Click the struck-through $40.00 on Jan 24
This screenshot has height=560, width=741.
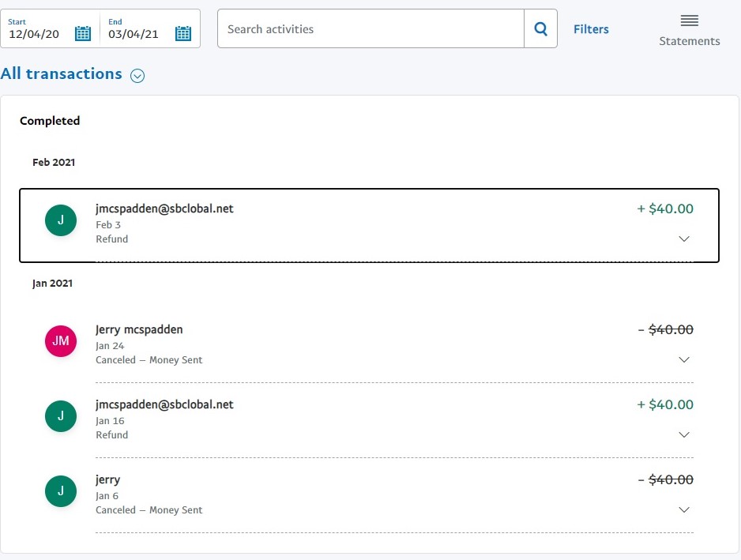pos(671,329)
